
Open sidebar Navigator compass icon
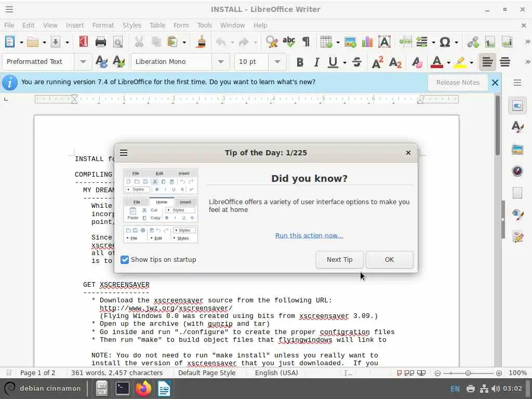pyautogui.click(x=517, y=170)
